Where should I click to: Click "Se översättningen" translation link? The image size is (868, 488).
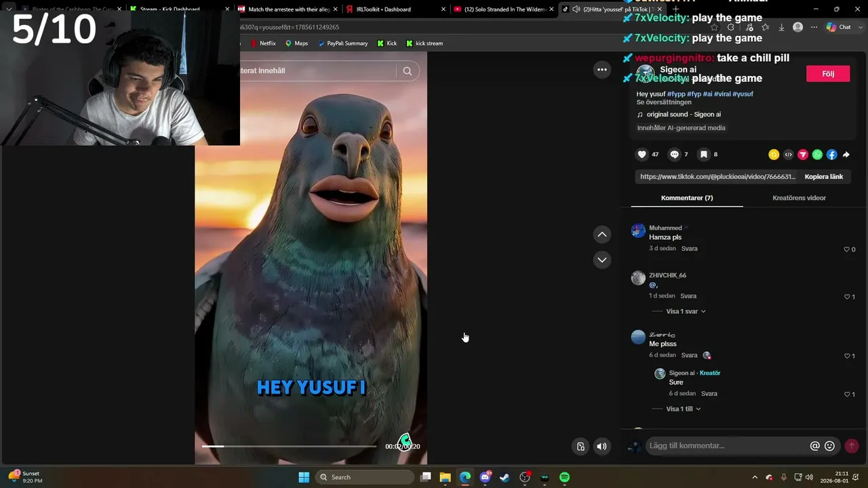664,102
